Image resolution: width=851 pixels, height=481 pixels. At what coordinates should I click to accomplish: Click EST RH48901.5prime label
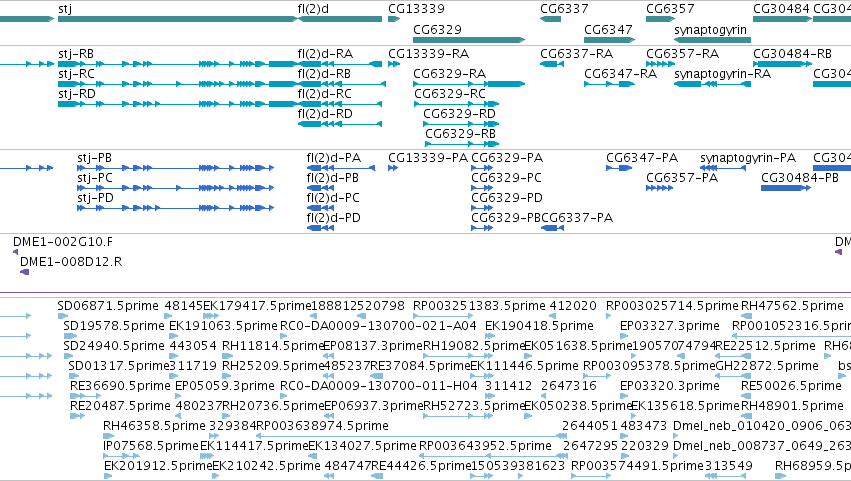click(792, 407)
